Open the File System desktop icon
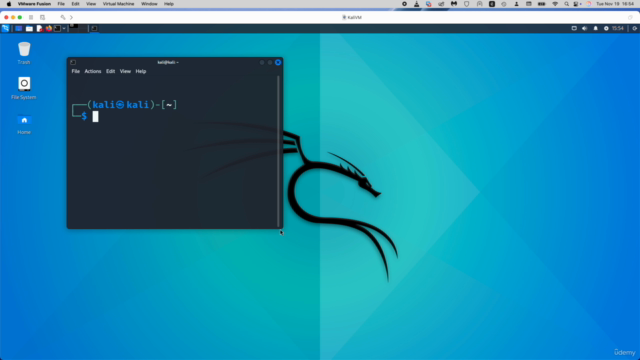 pyautogui.click(x=24, y=88)
